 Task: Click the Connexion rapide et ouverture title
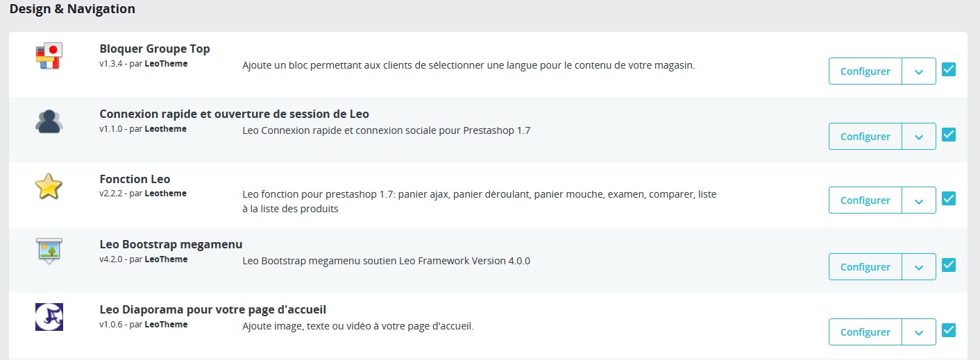234,114
